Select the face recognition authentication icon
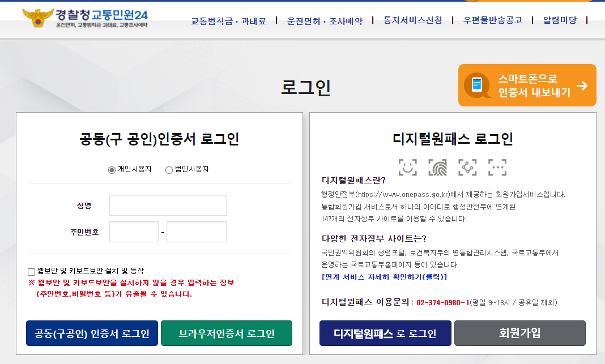 408,168
